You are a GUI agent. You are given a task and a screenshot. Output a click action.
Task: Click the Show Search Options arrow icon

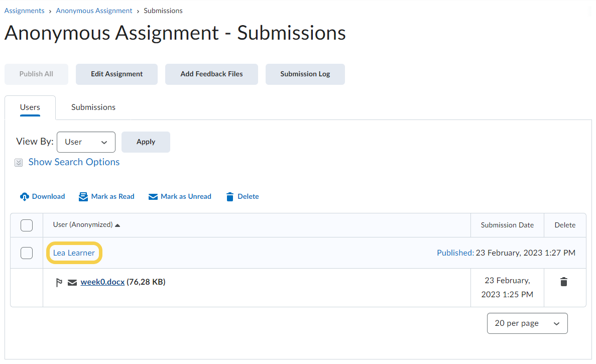[19, 163]
